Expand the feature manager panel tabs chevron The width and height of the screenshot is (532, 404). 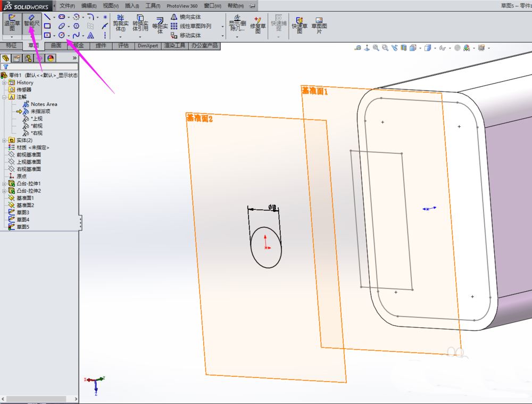[74, 58]
